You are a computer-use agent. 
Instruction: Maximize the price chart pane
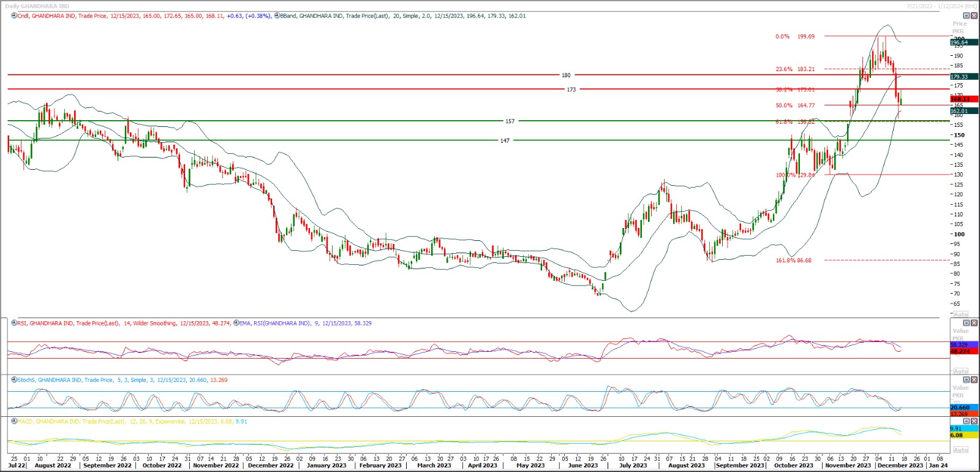click(x=967, y=16)
